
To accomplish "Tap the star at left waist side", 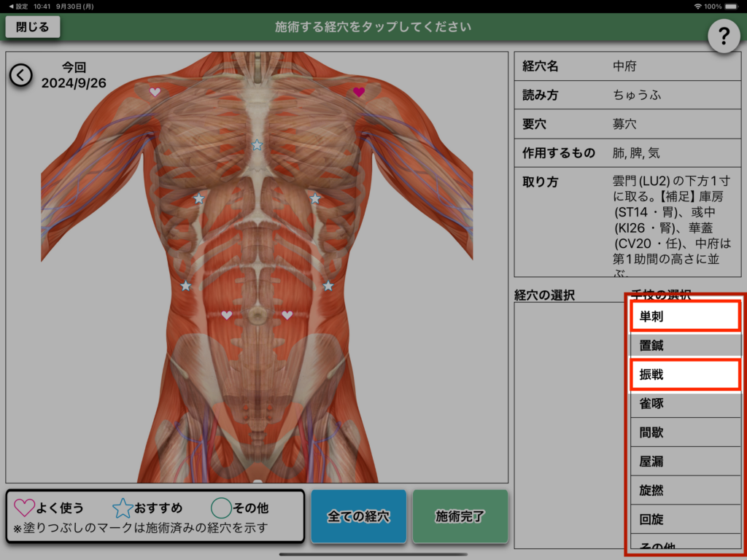I will (186, 286).
